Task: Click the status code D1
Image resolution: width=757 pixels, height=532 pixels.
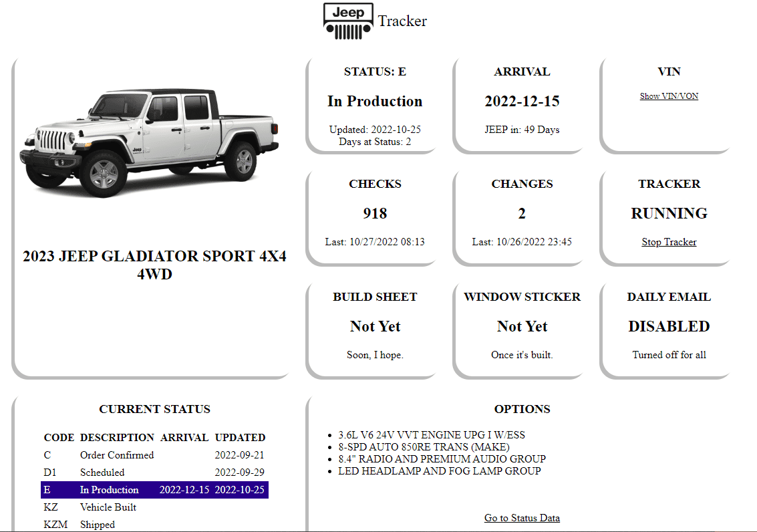Action: pos(49,472)
